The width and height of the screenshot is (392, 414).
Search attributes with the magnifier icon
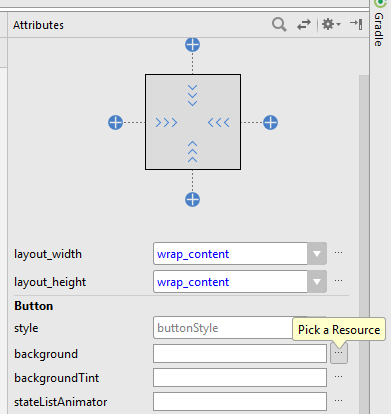[279, 24]
